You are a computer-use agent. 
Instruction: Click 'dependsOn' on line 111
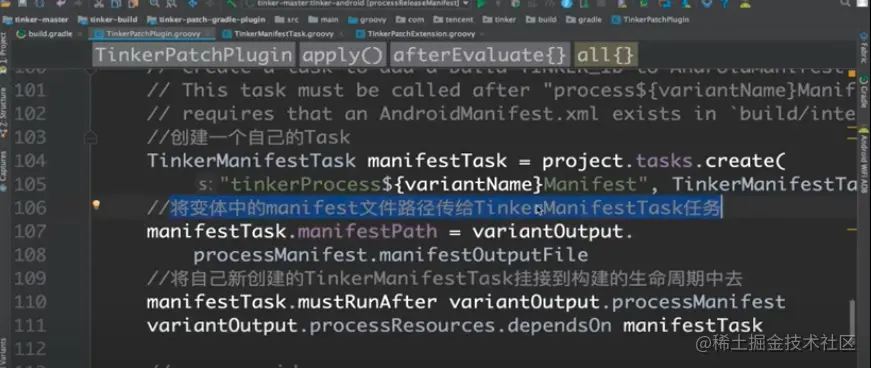559,325
